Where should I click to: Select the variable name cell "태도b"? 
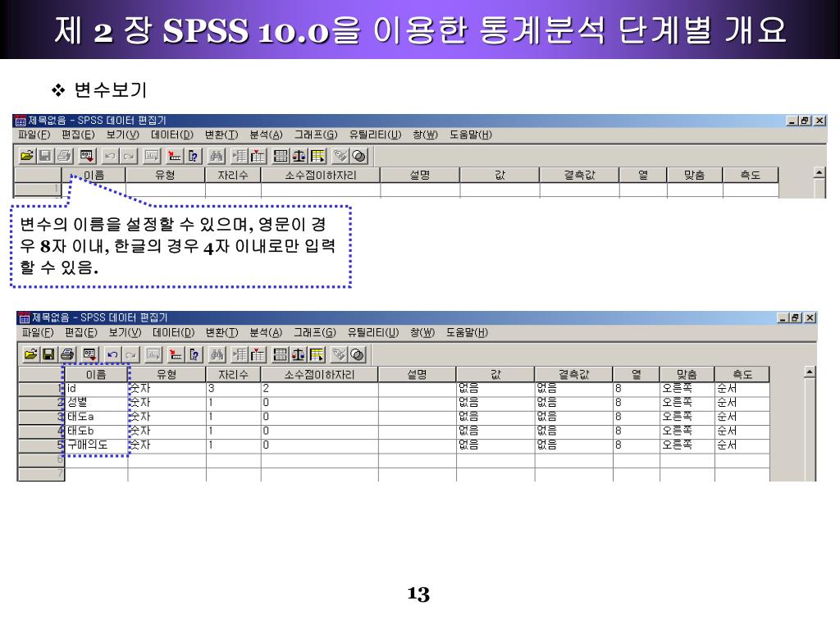pos(96,431)
